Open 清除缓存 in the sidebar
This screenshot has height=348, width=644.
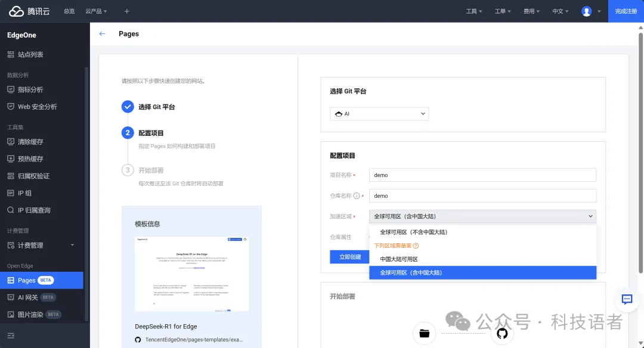click(30, 142)
